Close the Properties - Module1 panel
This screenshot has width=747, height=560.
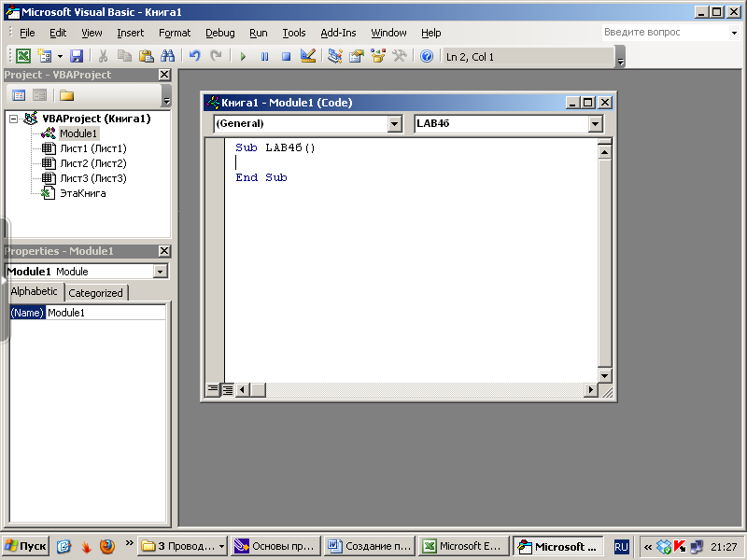[164, 251]
